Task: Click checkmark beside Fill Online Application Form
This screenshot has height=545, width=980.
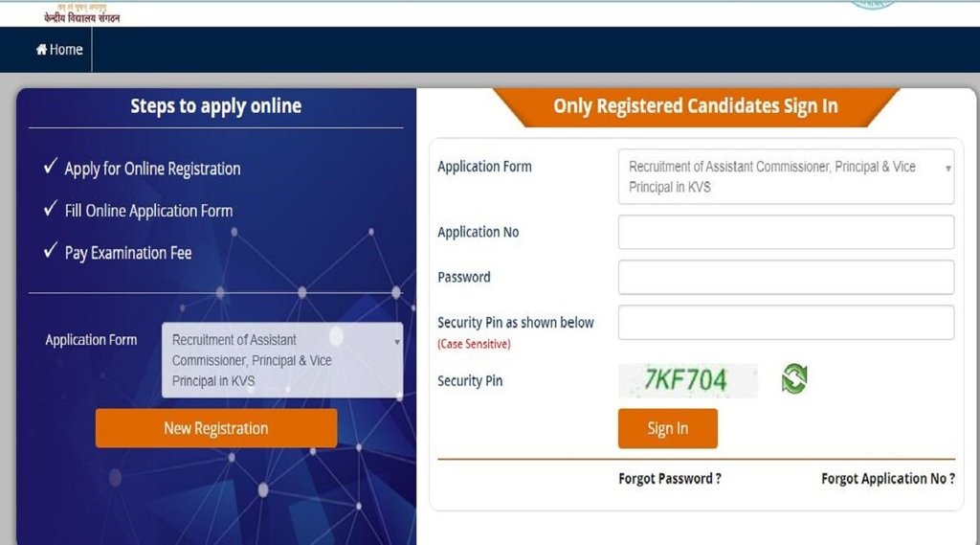Action: pyautogui.click(x=51, y=210)
